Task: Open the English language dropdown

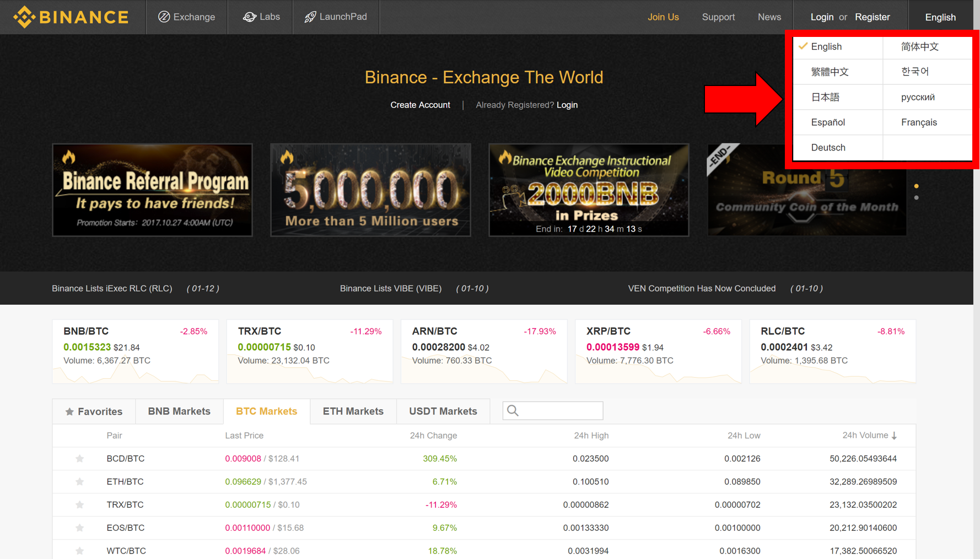Action: [940, 17]
